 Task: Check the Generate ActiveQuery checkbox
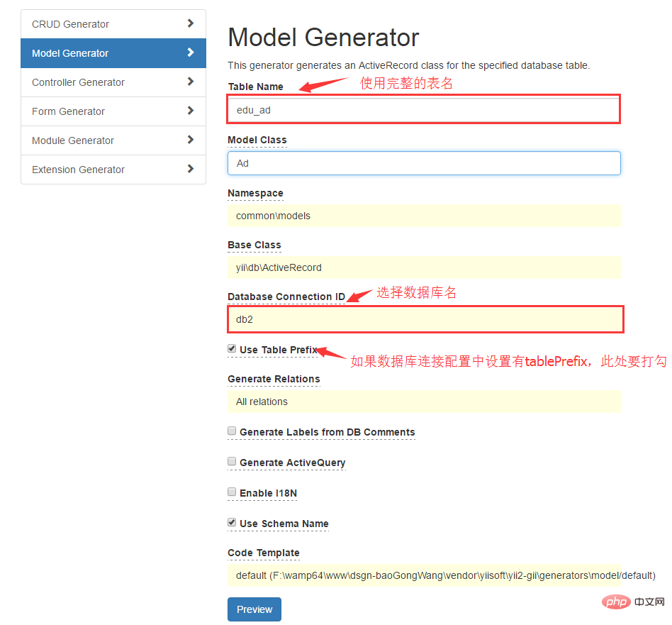click(x=232, y=462)
